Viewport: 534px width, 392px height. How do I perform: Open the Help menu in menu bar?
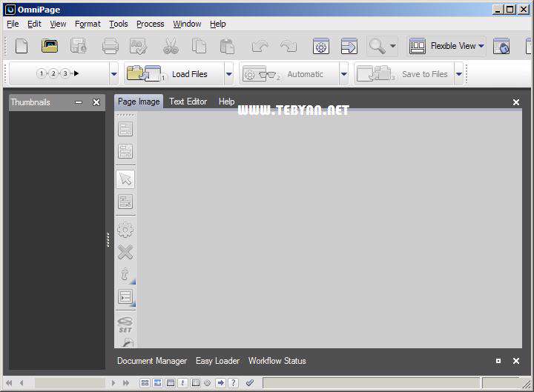pyautogui.click(x=217, y=24)
